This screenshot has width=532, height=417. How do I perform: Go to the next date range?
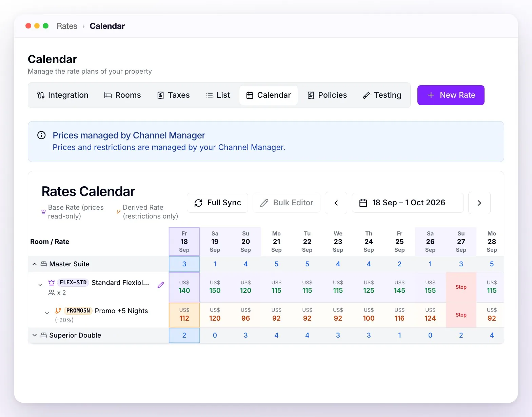click(x=479, y=203)
